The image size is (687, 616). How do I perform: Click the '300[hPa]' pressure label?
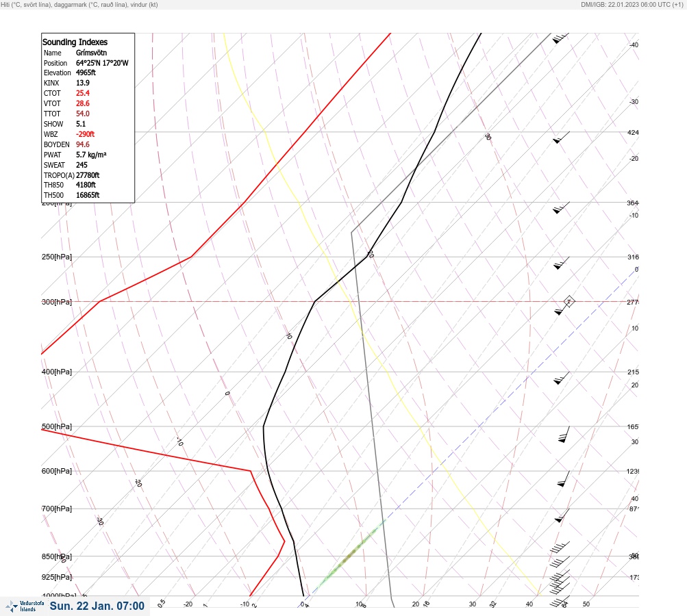click(x=57, y=302)
